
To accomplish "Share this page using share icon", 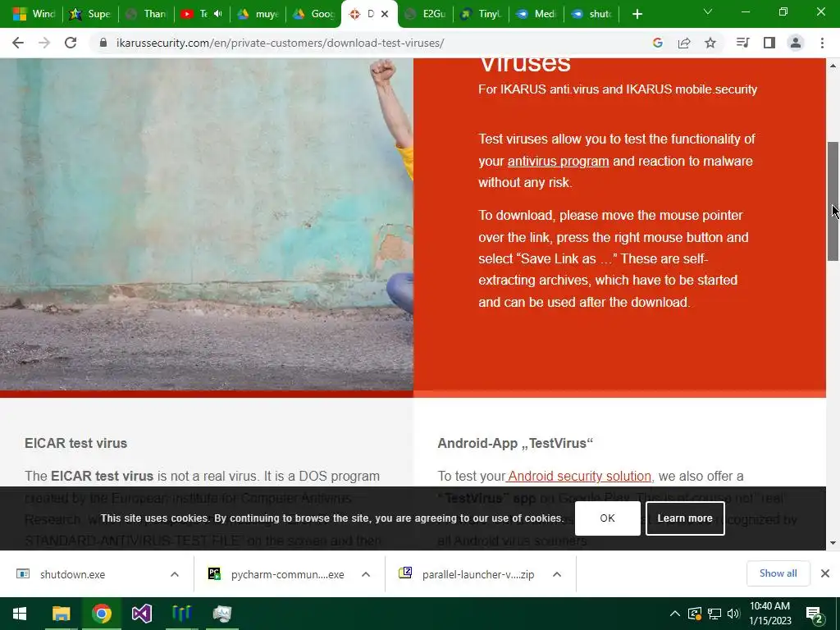I will tap(684, 43).
